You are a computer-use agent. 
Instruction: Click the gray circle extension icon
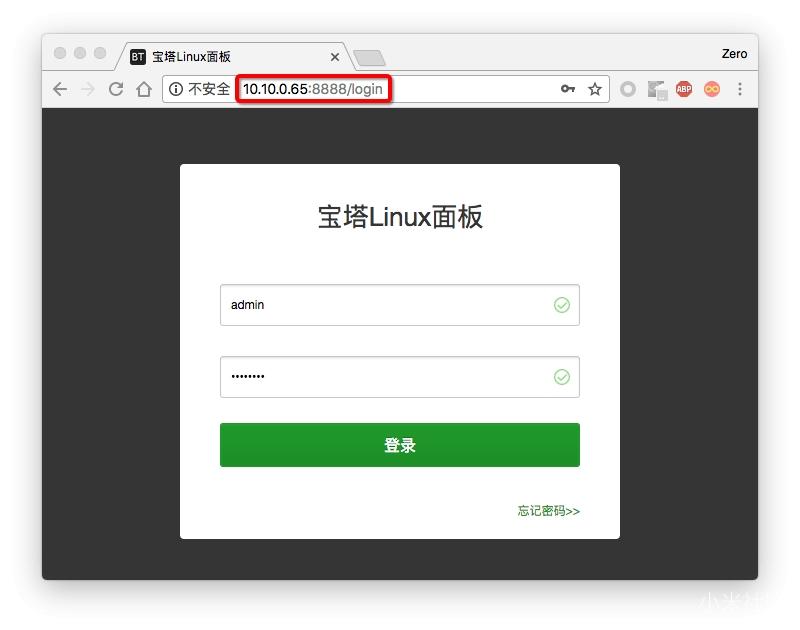click(628, 89)
